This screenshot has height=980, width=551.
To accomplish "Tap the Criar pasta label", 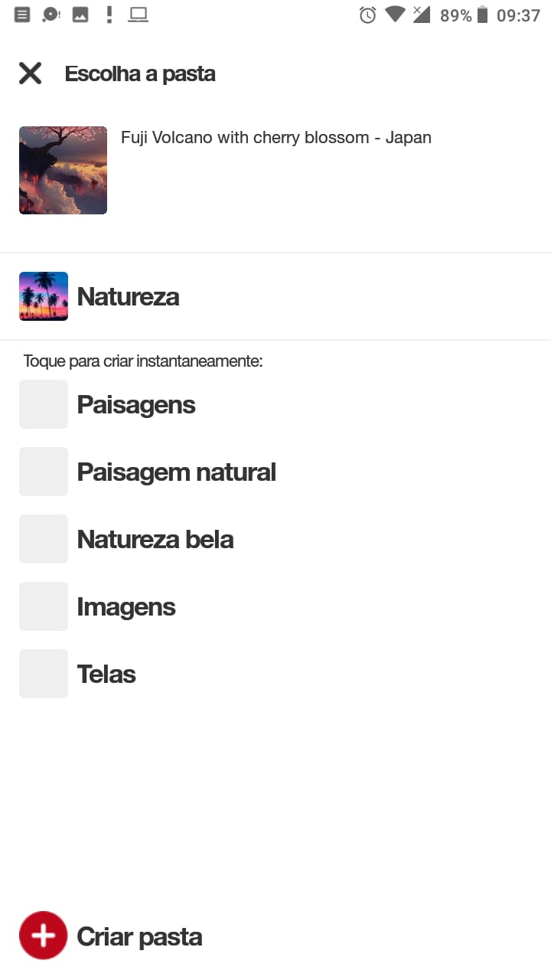I will click(139, 936).
